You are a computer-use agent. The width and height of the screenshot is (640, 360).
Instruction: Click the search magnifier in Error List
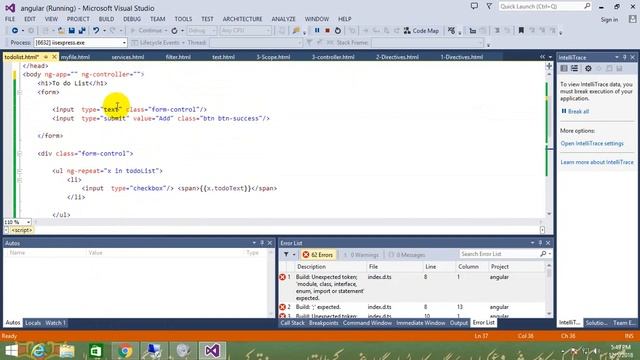point(543,254)
